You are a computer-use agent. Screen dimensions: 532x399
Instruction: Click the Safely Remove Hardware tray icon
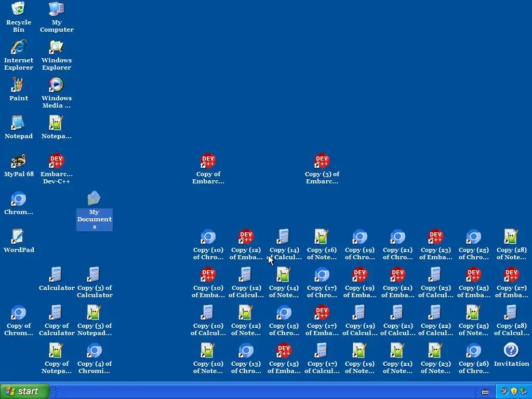click(x=524, y=392)
